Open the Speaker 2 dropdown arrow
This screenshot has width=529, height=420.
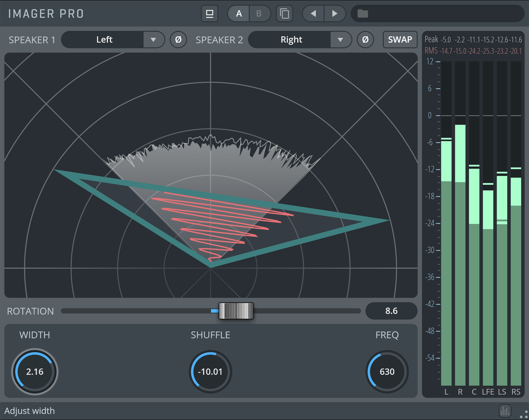tap(340, 40)
